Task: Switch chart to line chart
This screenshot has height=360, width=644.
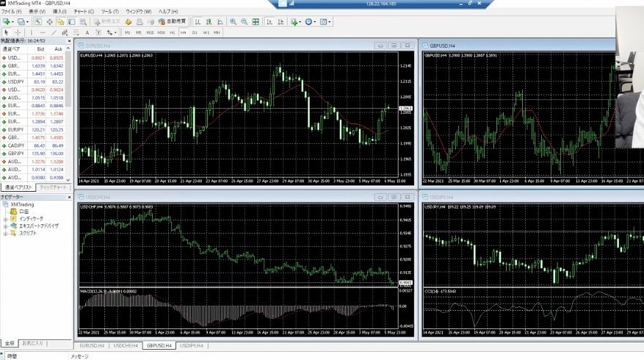Action: (220, 21)
